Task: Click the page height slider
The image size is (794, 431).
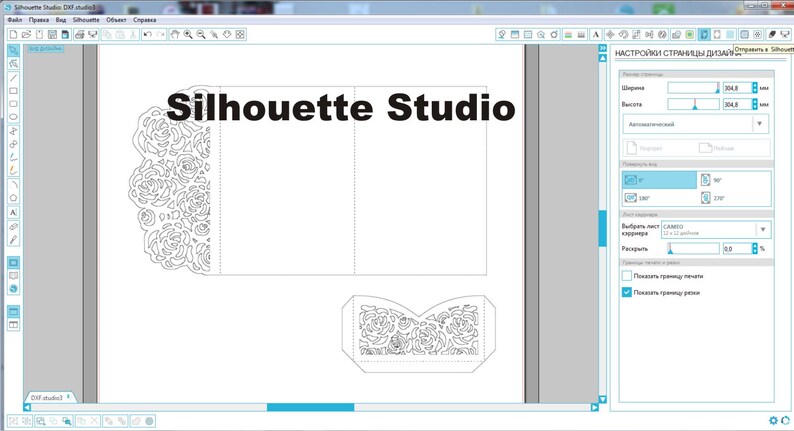Action: point(693,104)
